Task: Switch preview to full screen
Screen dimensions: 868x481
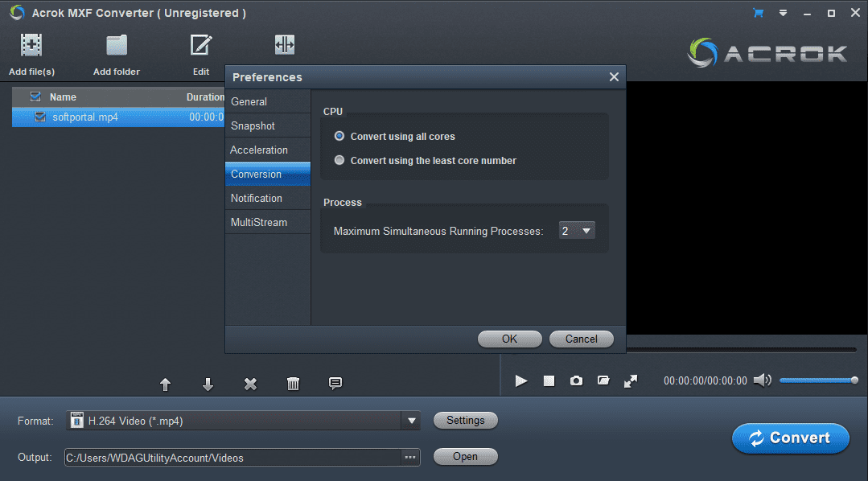Action: tap(631, 380)
